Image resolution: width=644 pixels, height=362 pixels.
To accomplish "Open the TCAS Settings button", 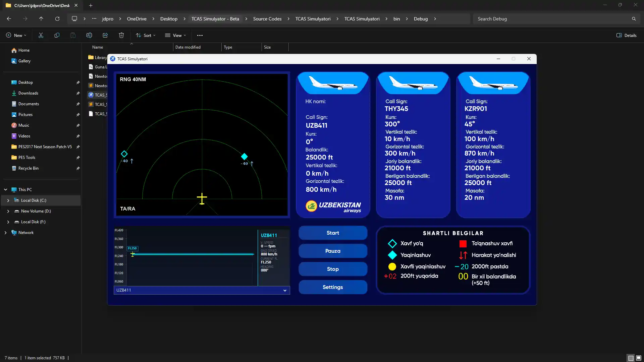I will 333,287.
